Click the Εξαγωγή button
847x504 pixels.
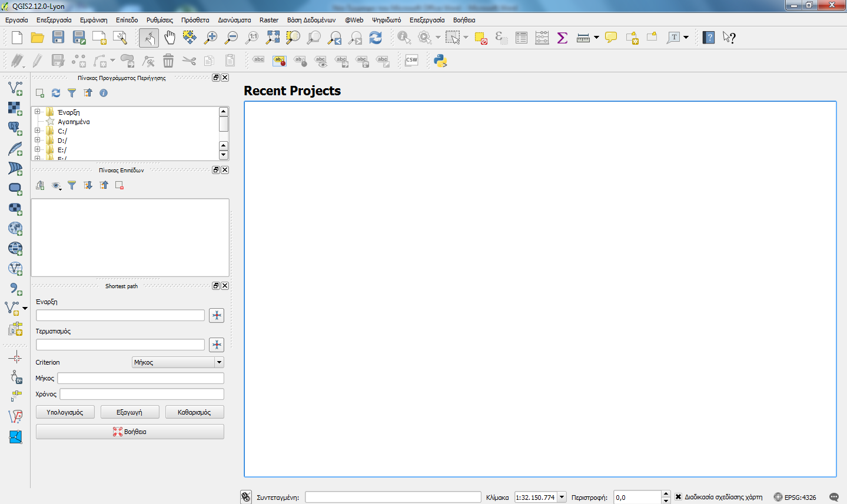coord(129,412)
